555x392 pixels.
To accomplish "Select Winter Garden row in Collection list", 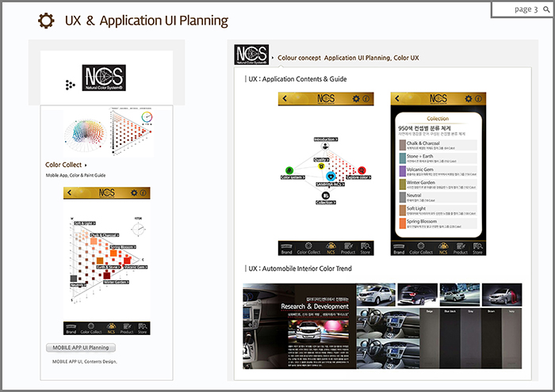I will [438, 185].
